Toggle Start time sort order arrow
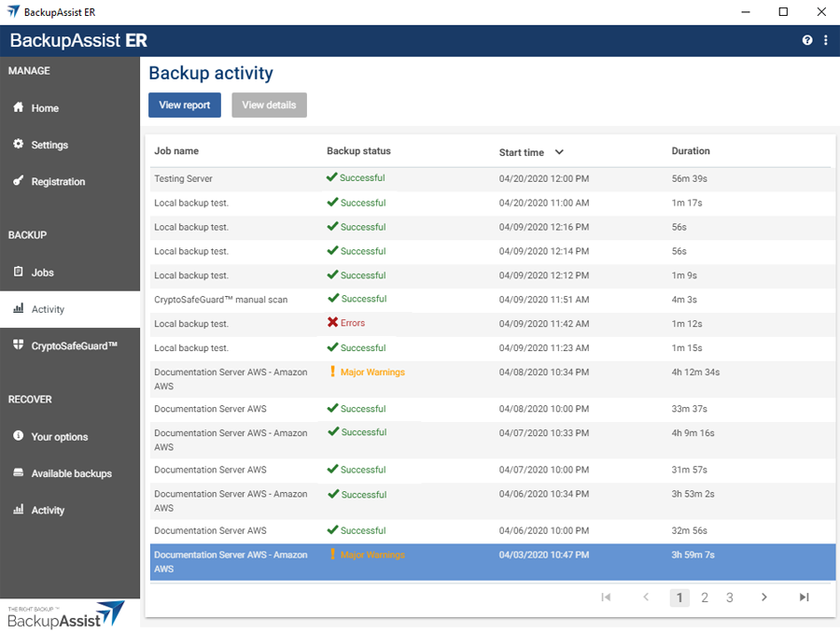Image resolution: width=840 pixels, height=633 pixels. click(559, 152)
